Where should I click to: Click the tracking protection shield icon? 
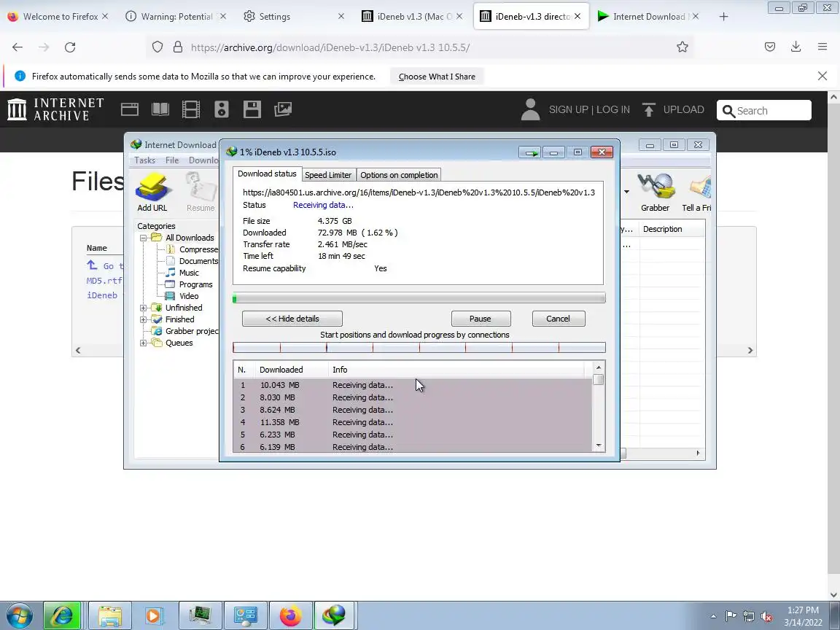(157, 47)
